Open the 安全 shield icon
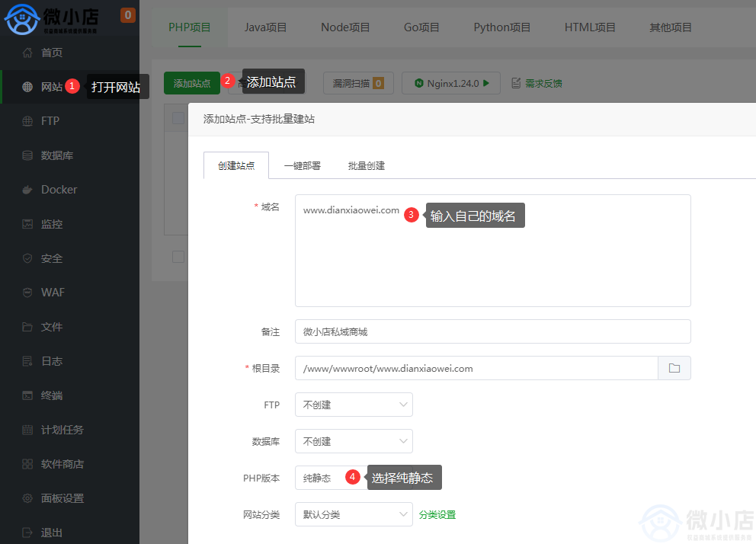This screenshot has width=756, height=544. click(27, 258)
